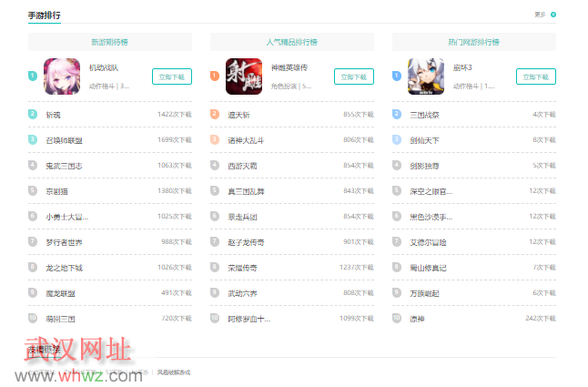Screen dimensions: 588x387
Task: Click rank 1 badge in 新游期待榜
Action: tap(33, 76)
